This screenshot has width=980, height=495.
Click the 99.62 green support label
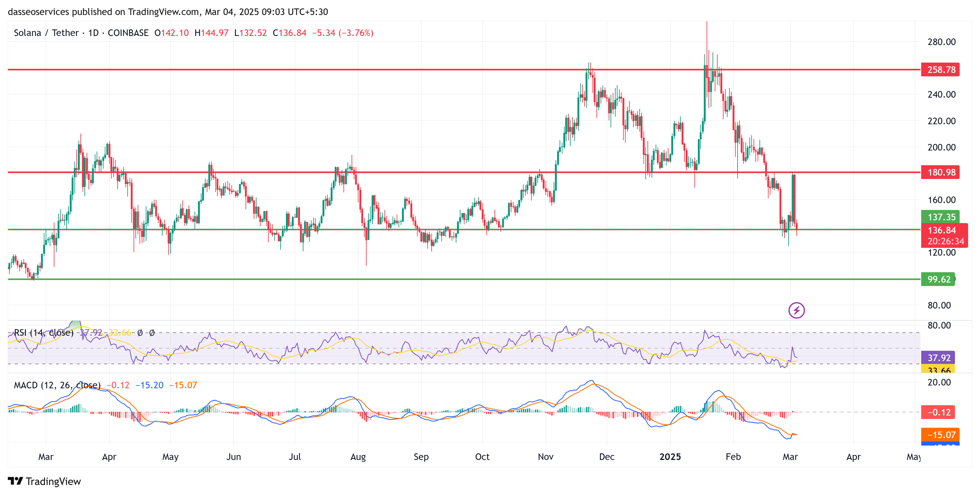pos(937,279)
